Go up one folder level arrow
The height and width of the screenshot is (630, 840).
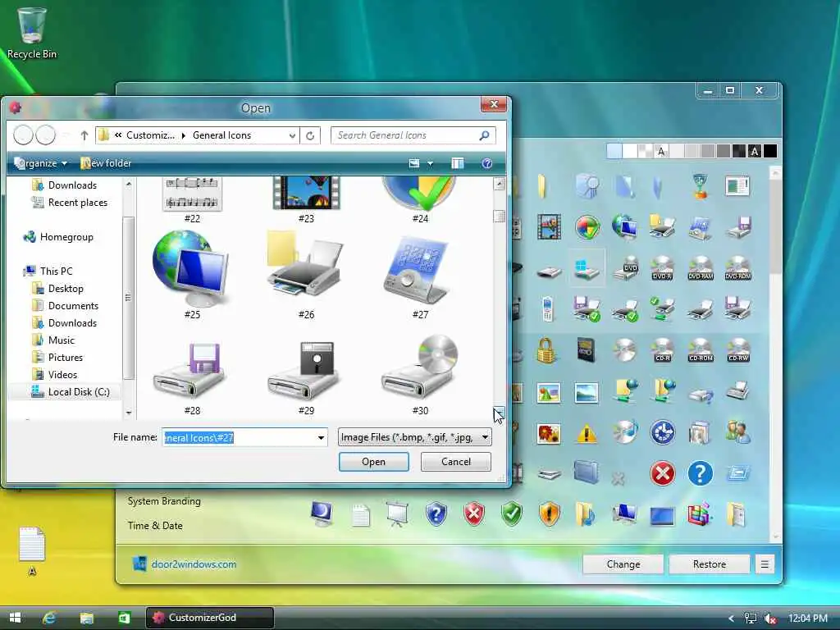[x=84, y=135]
